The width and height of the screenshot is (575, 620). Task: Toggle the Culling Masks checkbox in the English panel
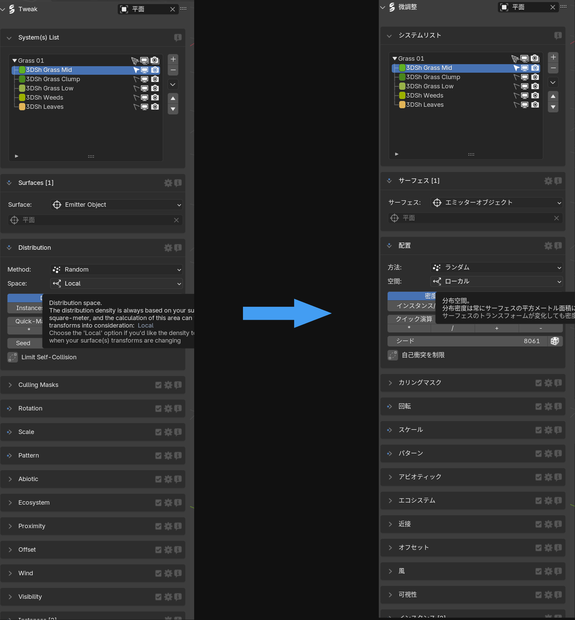[158, 385]
